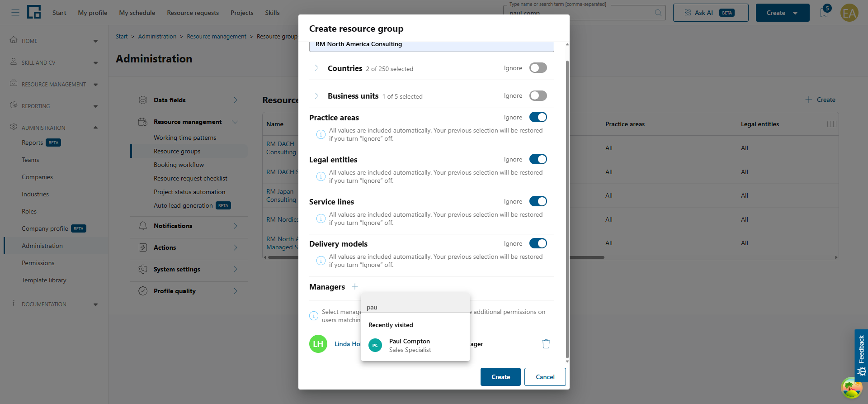Image resolution: width=868 pixels, height=404 pixels.
Task: Open Notifications bell section
Action: click(189, 226)
